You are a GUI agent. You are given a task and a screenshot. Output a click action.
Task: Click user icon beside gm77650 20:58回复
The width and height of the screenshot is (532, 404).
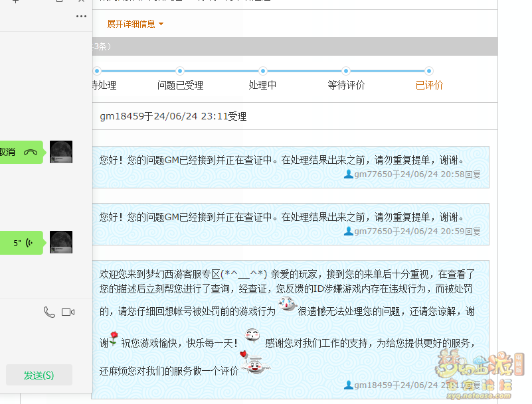[349, 174]
